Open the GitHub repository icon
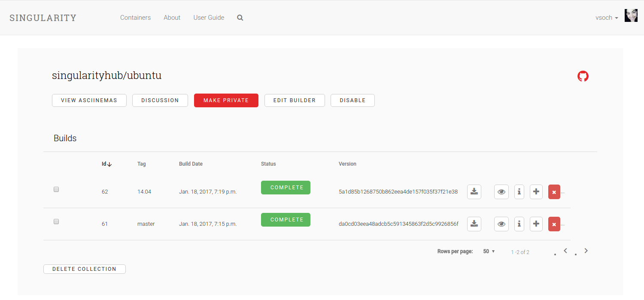The image size is (644, 300). click(x=583, y=76)
